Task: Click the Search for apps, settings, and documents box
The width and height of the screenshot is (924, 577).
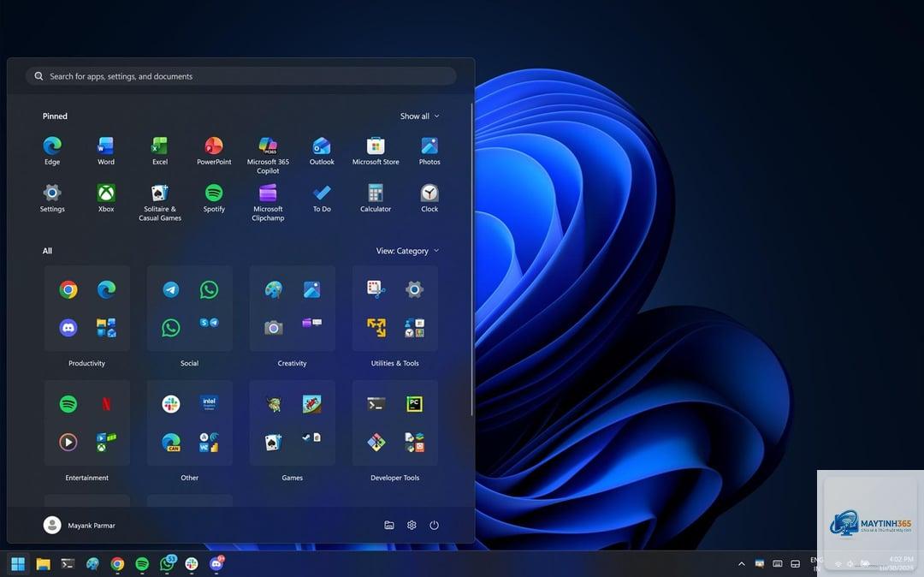Action: click(241, 76)
